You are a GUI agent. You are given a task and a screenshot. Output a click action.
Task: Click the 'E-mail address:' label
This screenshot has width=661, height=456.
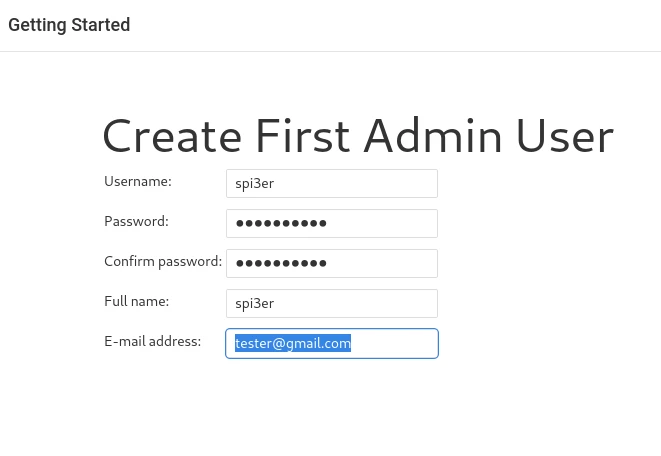click(x=152, y=341)
